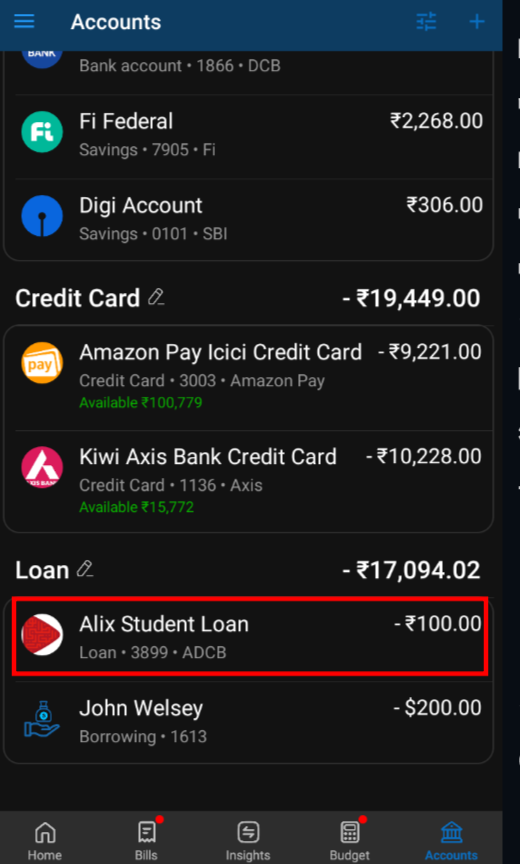The height and width of the screenshot is (864, 520).
Task: Open the Amazon Pay Icici Credit Card
Action: (x=249, y=378)
